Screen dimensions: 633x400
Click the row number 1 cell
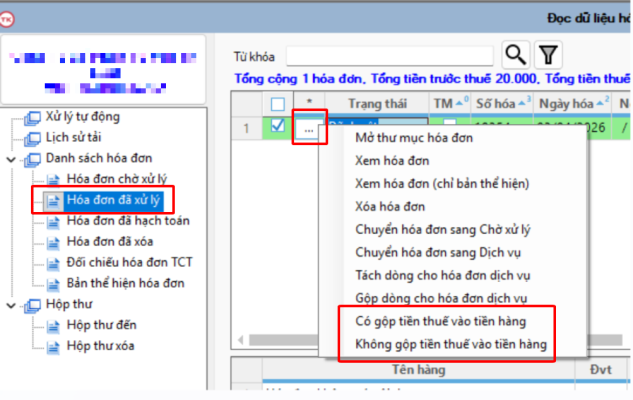[x=246, y=129]
